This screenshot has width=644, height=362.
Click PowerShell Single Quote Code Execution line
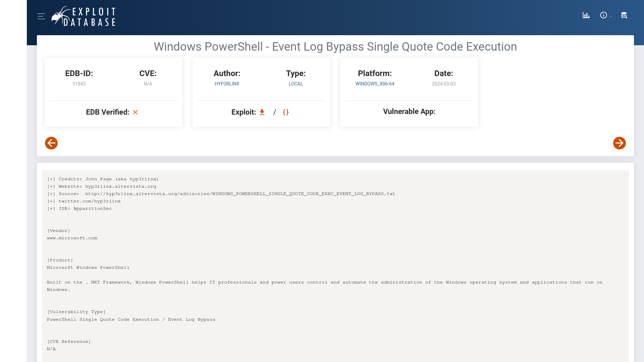click(131, 319)
